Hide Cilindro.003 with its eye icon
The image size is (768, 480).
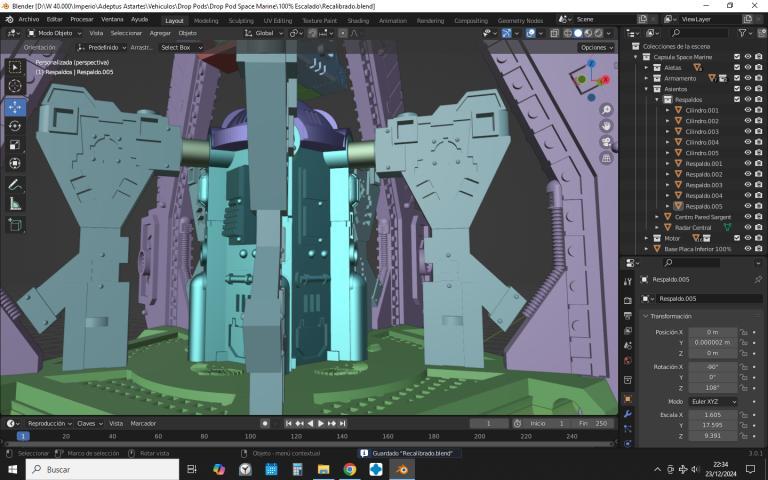pyautogui.click(x=747, y=131)
